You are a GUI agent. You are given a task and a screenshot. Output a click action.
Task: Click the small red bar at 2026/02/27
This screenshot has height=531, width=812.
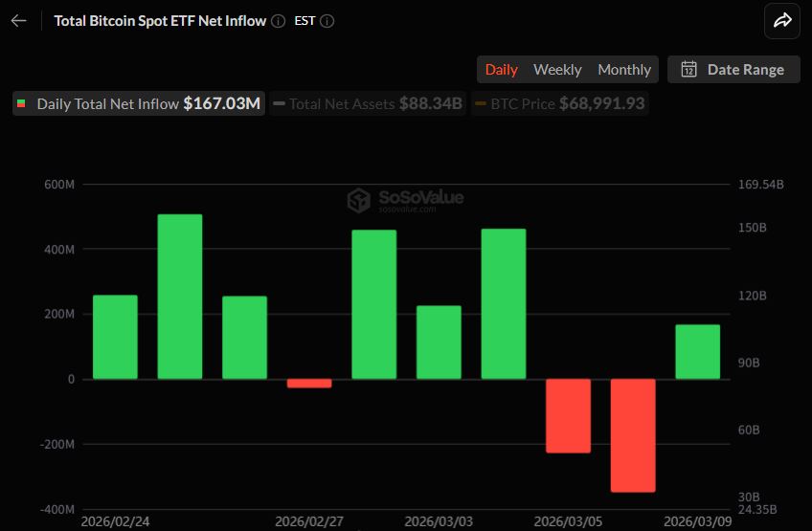click(x=309, y=384)
